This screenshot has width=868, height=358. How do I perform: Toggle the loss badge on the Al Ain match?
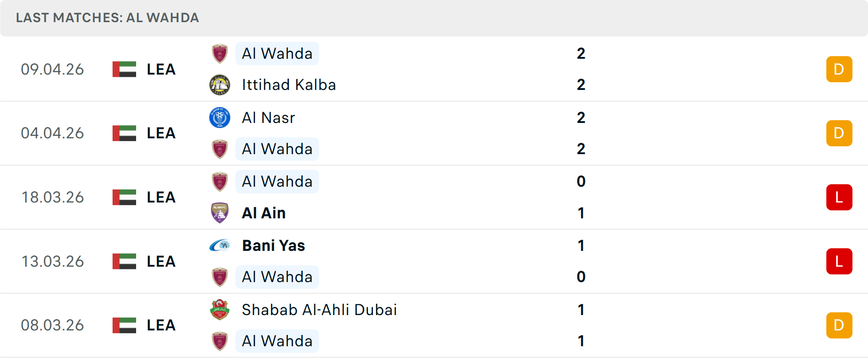click(839, 197)
